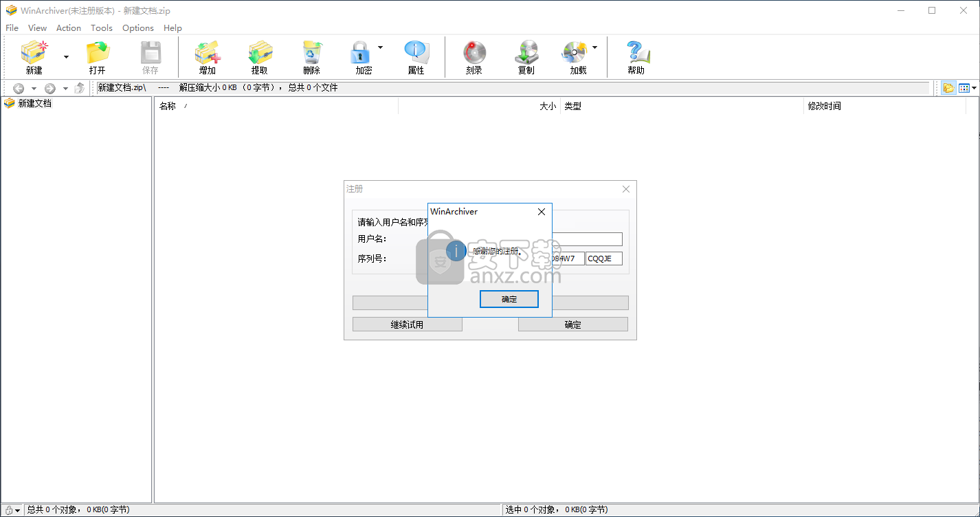This screenshot has width=980, height=517.
Task: Click the serial field ending in 84W7
Action: coord(568,258)
